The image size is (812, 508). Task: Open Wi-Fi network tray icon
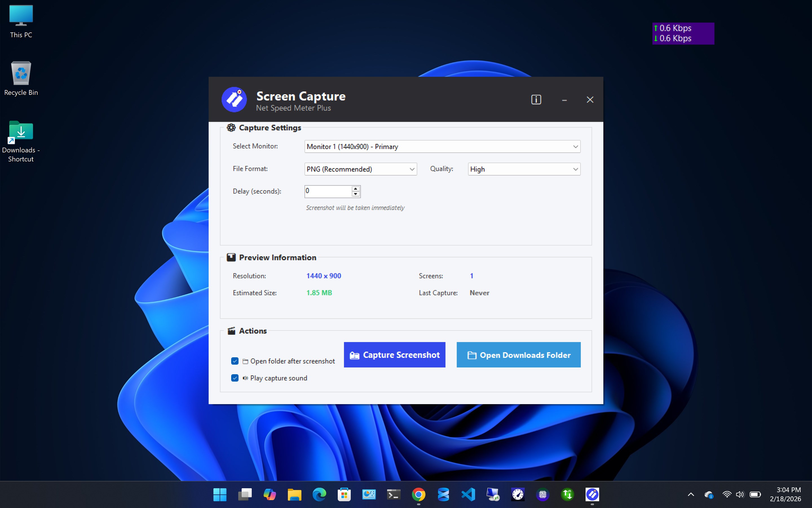pyautogui.click(x=727, y=494)
